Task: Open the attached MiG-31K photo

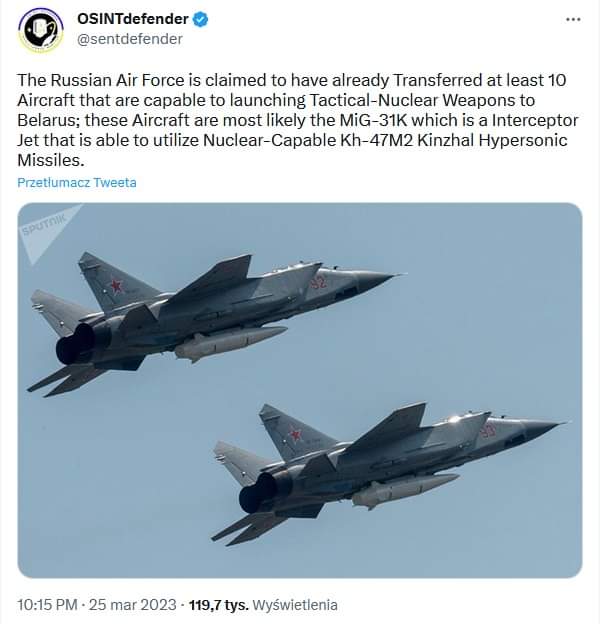Action: click(300, 390)
